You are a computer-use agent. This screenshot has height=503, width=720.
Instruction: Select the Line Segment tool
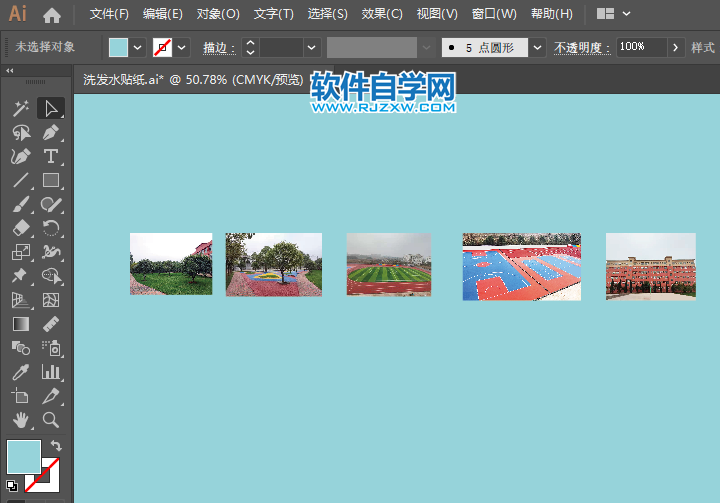coord(21,180)
